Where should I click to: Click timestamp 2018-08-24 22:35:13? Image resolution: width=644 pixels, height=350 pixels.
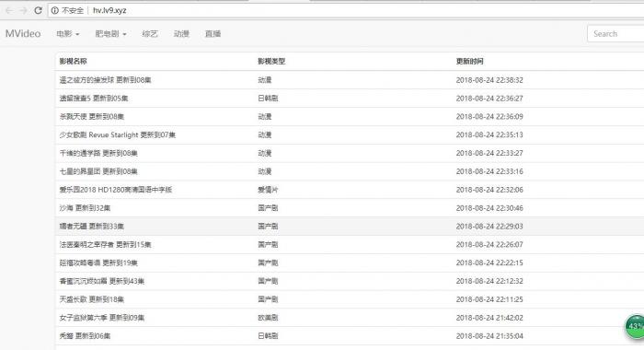[489, 134]
